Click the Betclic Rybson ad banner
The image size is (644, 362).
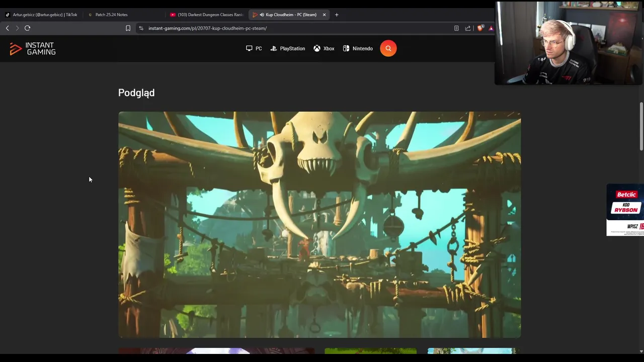(x=625, y=210)
